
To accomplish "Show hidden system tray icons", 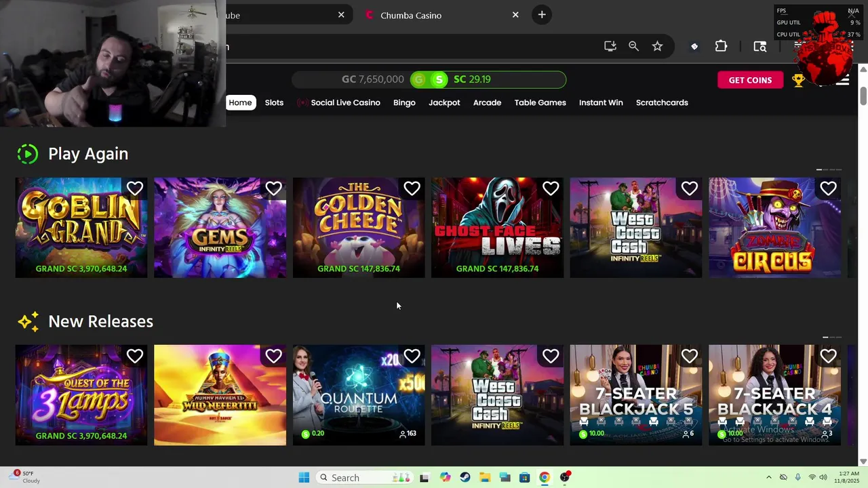I will coord(768,478).
